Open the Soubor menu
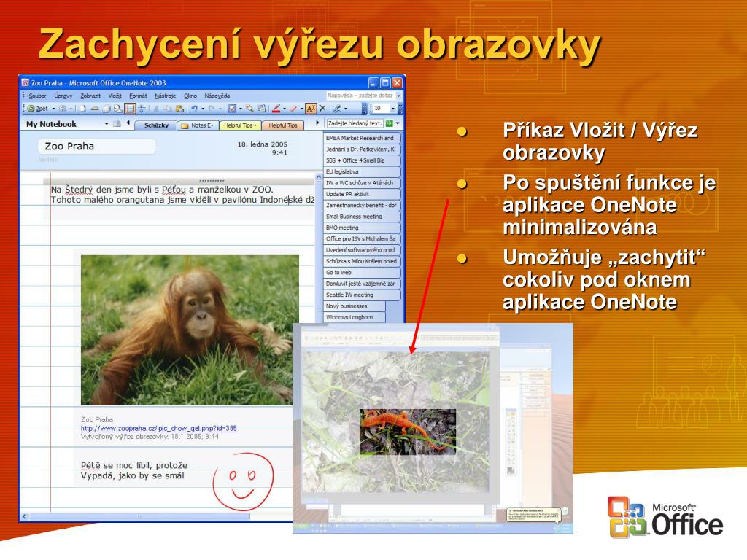The width and height of the screenshot is (747, 560). [37, 96]
